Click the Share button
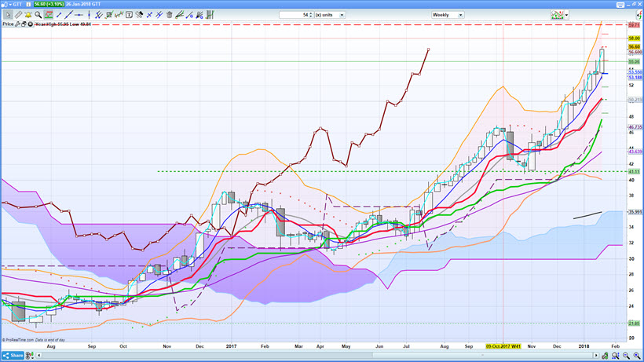The image size is (644, 362). pos(13,356)
